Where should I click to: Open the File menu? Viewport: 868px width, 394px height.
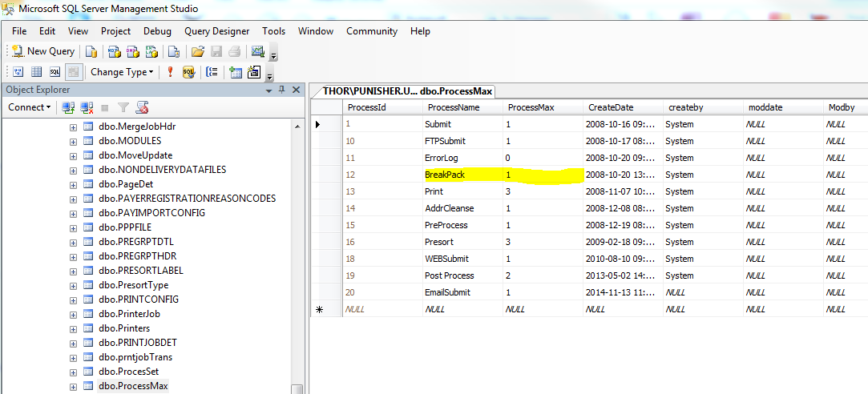tap(19, 31)
